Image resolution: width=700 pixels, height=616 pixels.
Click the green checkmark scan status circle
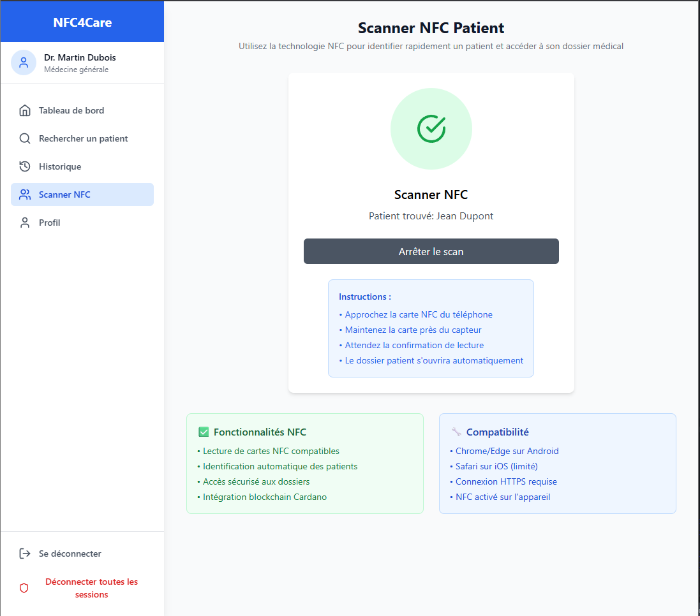pyautogui.click(x=431, y=129)
